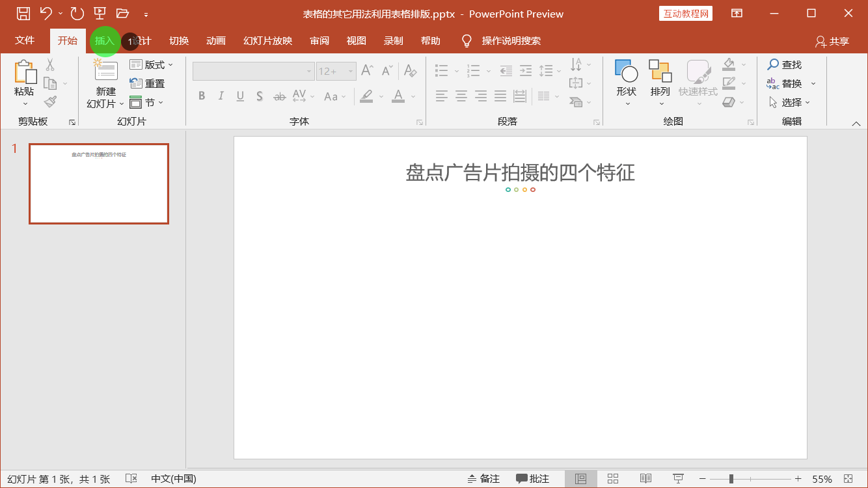
Task: Click the 互动教程网 button in title bar
Action: [685, 13]
